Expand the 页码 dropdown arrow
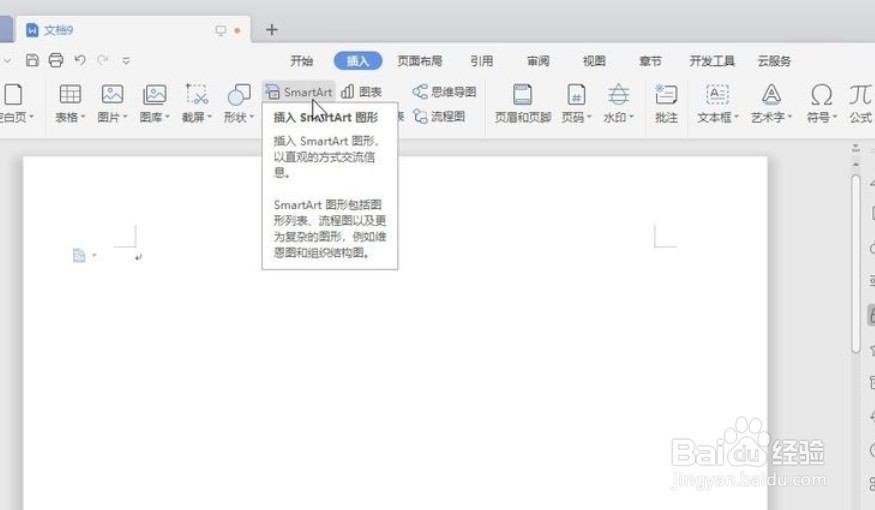875x510 pixels. pyautogui.click(x=589, y=117)
